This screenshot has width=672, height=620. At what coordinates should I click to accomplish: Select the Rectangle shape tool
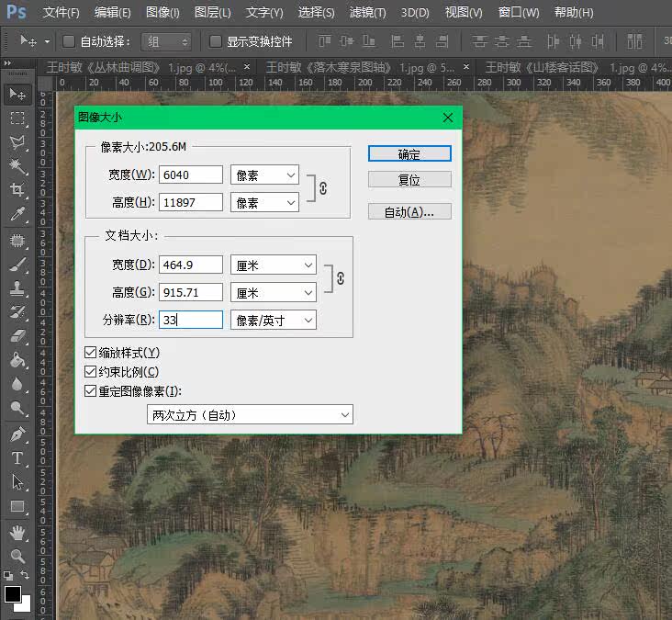tap(17, 506)
